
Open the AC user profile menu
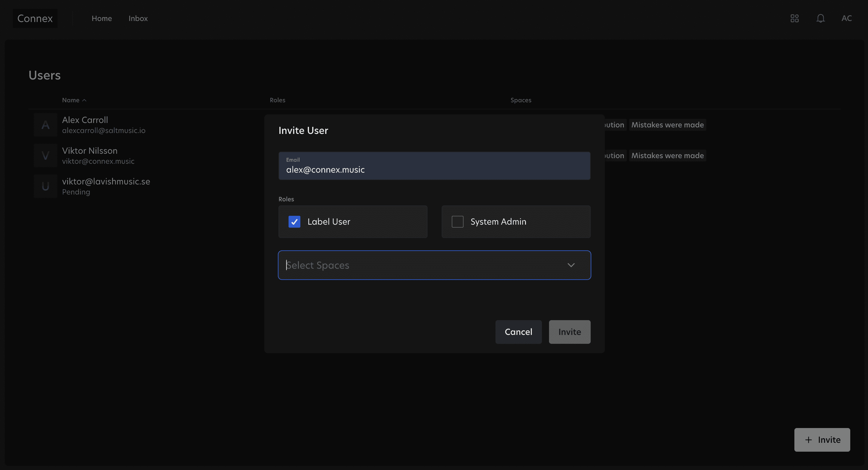point(846,18)
